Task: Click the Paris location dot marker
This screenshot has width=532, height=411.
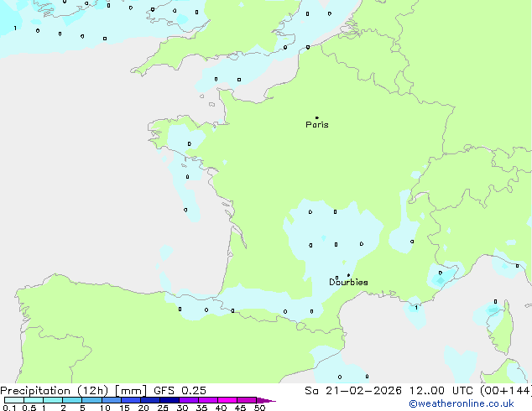Action: click(317, 117)
